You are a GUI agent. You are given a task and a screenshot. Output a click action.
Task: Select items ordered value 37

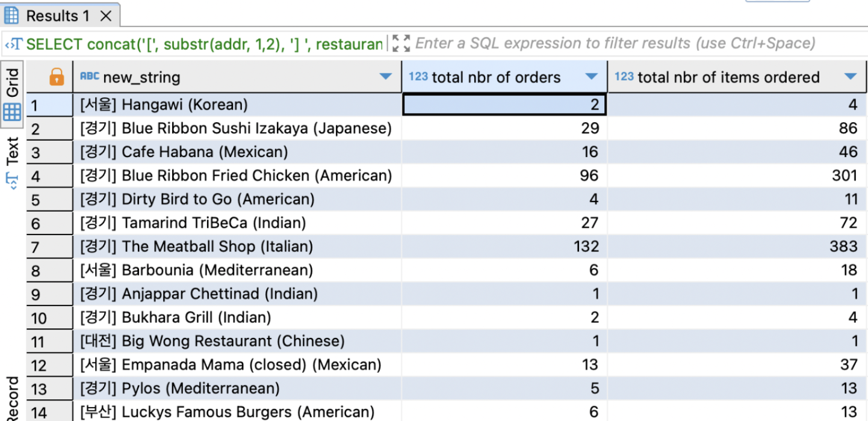pos(737,365)
